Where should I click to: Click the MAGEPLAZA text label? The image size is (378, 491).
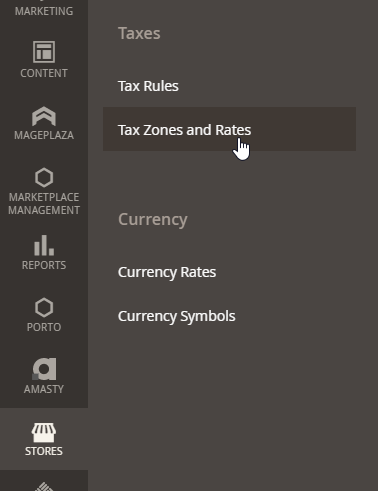(44, 135)
